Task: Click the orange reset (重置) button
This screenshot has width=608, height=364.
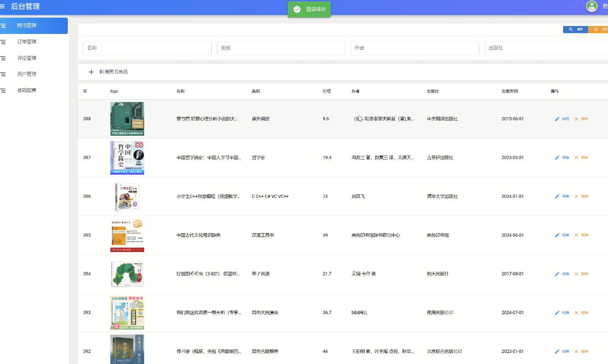Action: tap(599, 29)
